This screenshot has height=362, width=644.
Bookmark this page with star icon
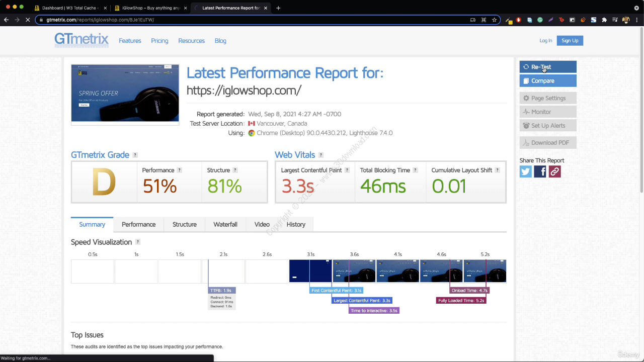[495, 20]
